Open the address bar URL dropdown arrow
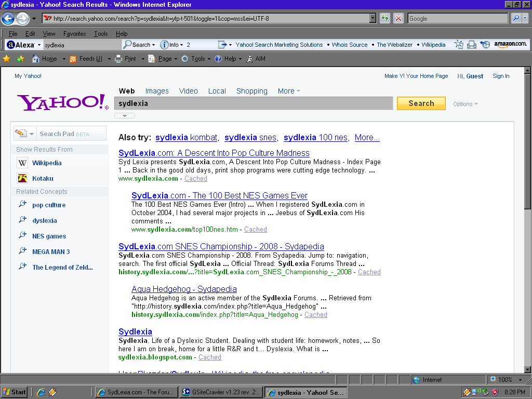This screenshot has width=532, height=399. [373, 19]
